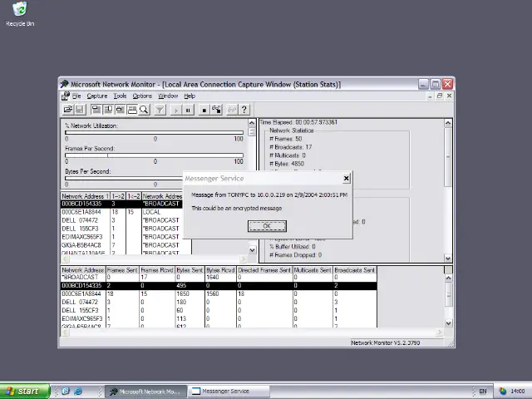Open the Tools menu
This screenshot has height=399, width=532.
coord(120,96)
